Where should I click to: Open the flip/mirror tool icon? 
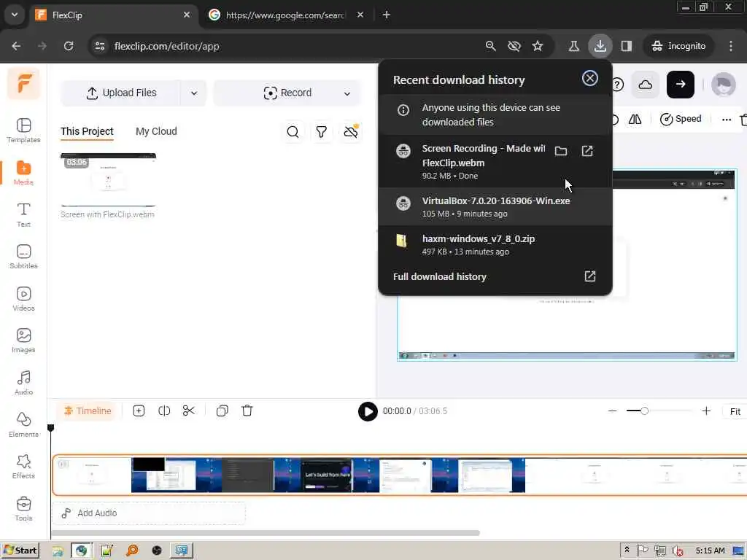pos(635,119)
